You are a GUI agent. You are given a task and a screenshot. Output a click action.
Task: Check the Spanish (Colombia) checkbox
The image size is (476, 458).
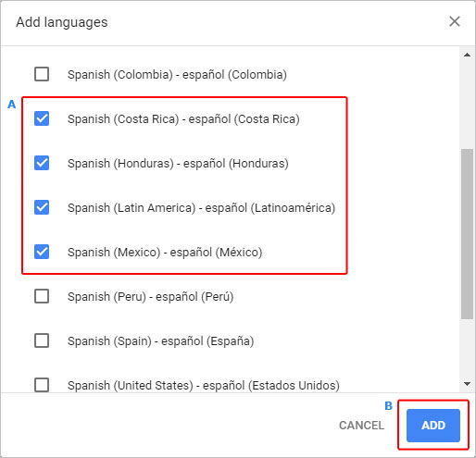coord(42,74)
